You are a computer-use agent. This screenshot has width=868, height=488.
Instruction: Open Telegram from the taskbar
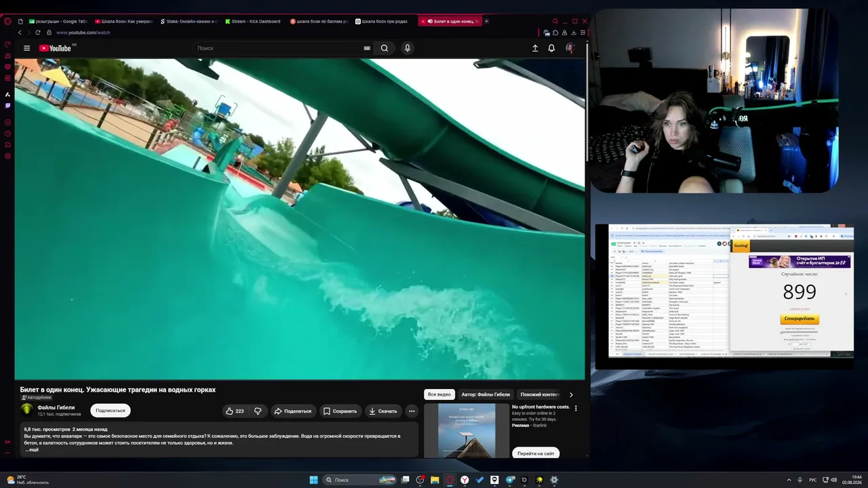(x=509, y=480)
